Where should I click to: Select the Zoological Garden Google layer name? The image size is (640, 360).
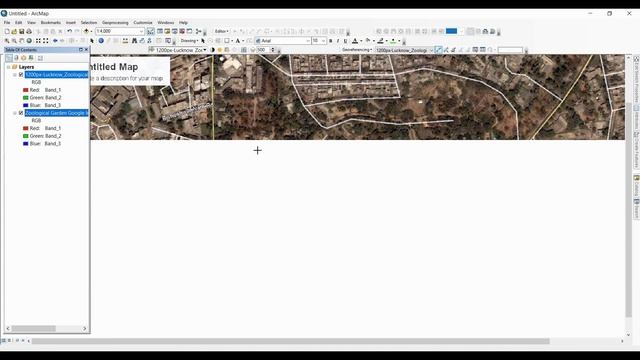click(56, 113)
